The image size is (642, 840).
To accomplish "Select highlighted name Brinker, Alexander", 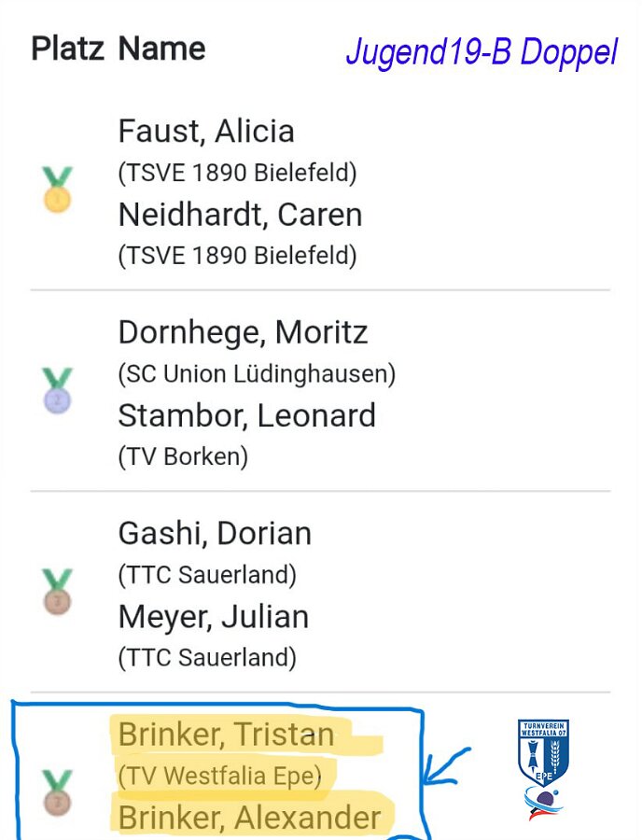I will (249, 818).
